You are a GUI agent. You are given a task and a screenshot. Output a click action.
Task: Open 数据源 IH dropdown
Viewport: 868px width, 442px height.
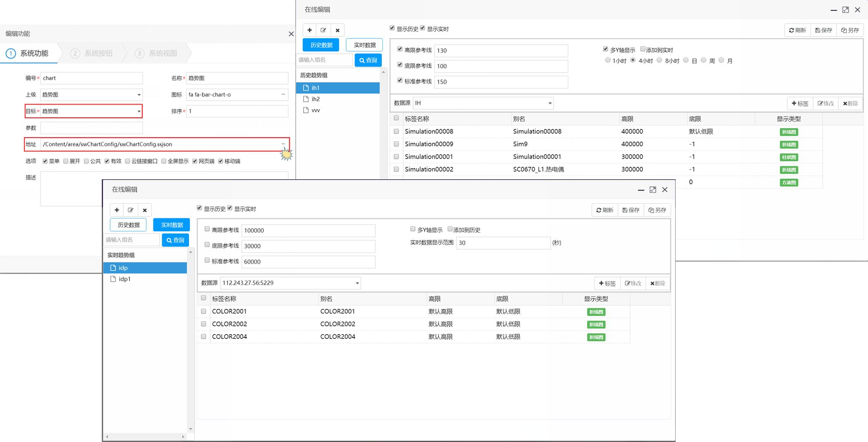[x=550, y=103]
